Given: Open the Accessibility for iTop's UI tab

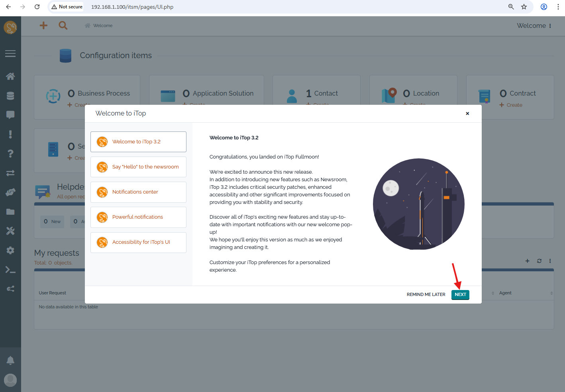Looking at the screenshot, I should tap(138, 242).
